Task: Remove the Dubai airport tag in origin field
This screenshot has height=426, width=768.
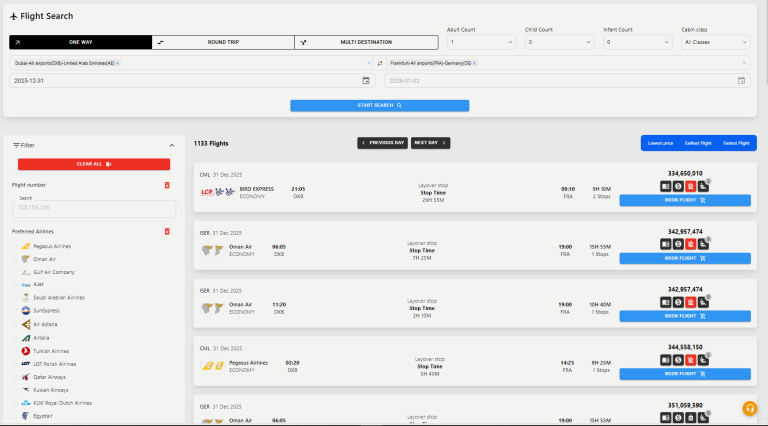Action: tap(117, 63)
